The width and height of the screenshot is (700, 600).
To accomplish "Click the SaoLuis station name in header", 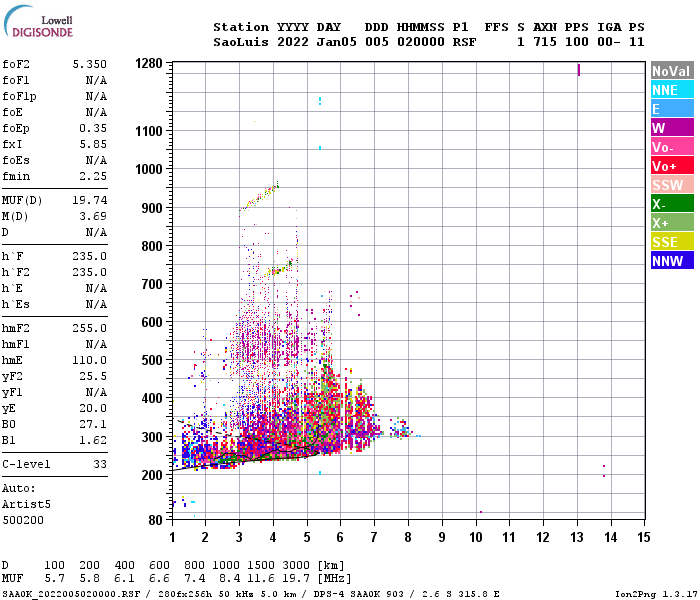I will click(x=241, y=42).
